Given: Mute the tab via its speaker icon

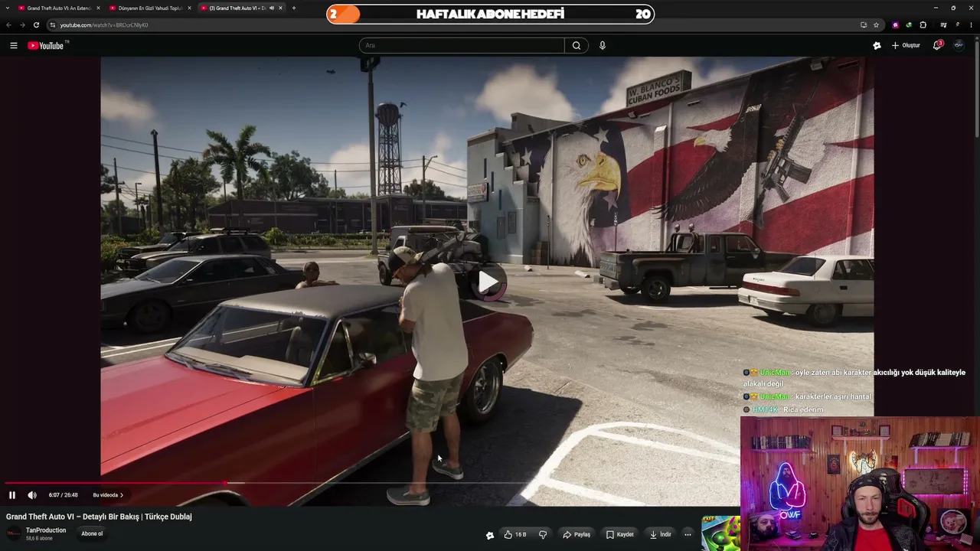Looking at the screenshot, I should 271,8.
